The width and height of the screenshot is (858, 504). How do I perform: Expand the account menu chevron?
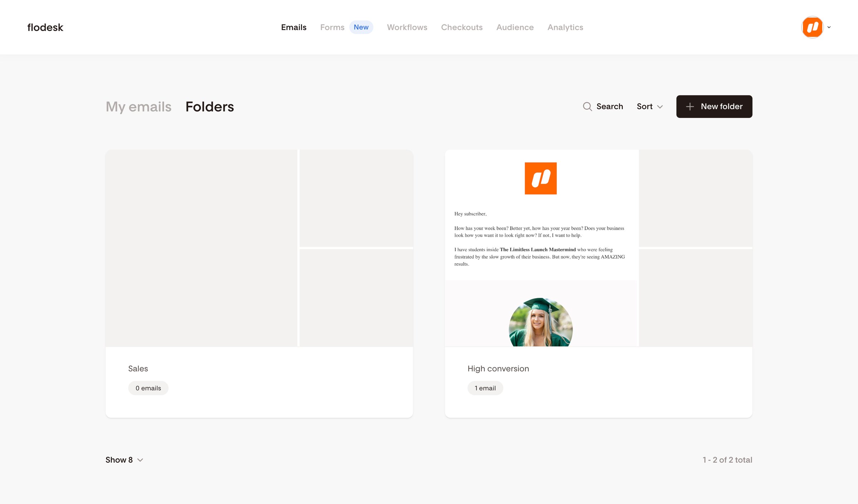(x=829, y=27)
